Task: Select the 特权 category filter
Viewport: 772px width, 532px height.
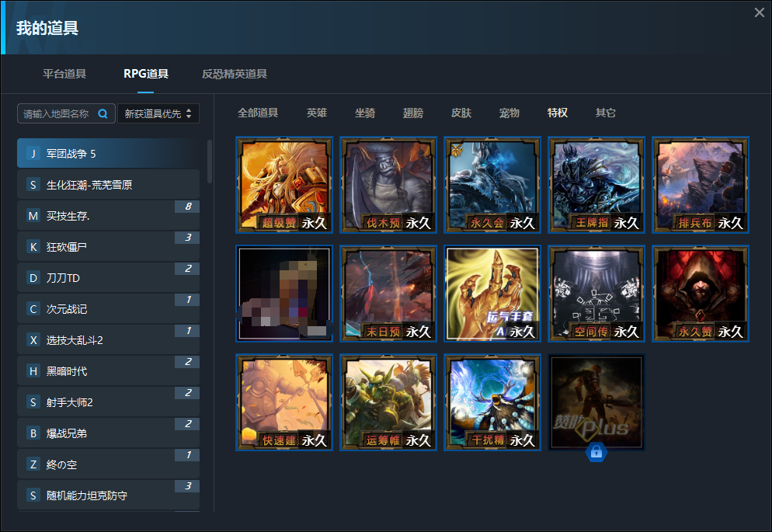Action: [x=558, y=113]
